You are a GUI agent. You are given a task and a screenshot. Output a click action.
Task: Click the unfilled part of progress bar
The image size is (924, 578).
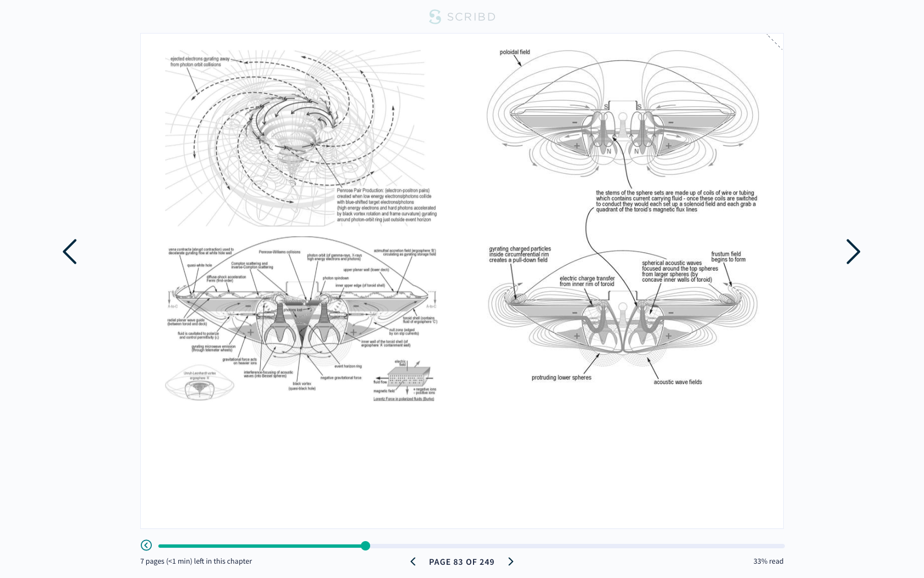coord(572,546)
